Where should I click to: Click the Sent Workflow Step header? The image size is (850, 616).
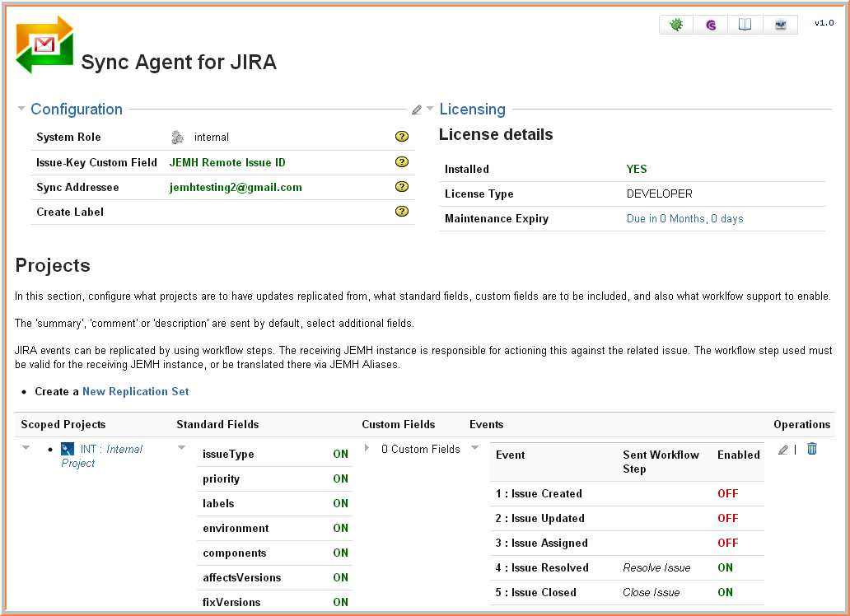661,462
